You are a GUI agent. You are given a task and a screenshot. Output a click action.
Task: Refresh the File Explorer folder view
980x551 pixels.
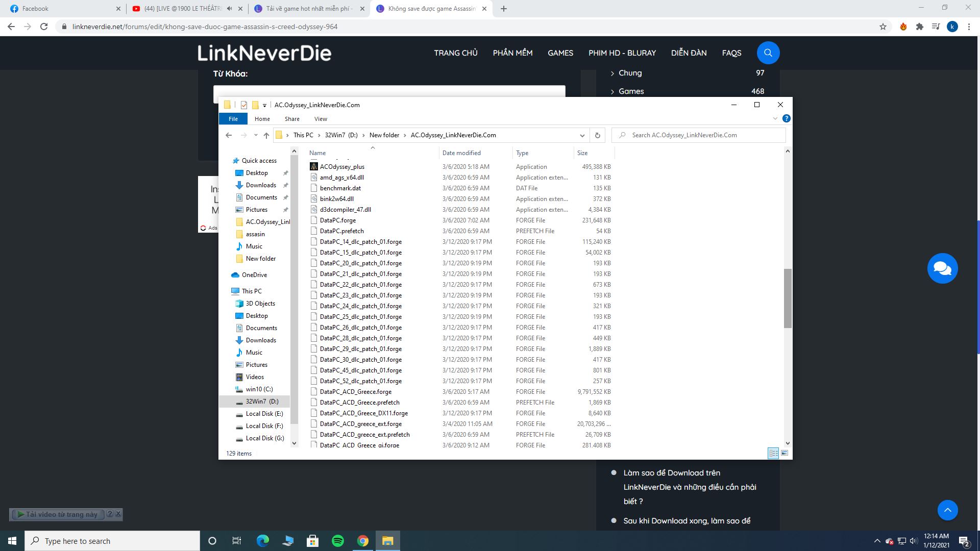[597, 135]
